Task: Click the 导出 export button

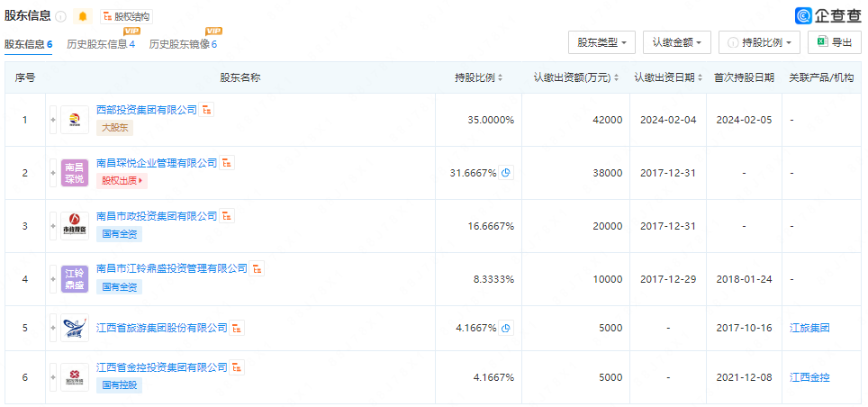Action: [835, 42]
